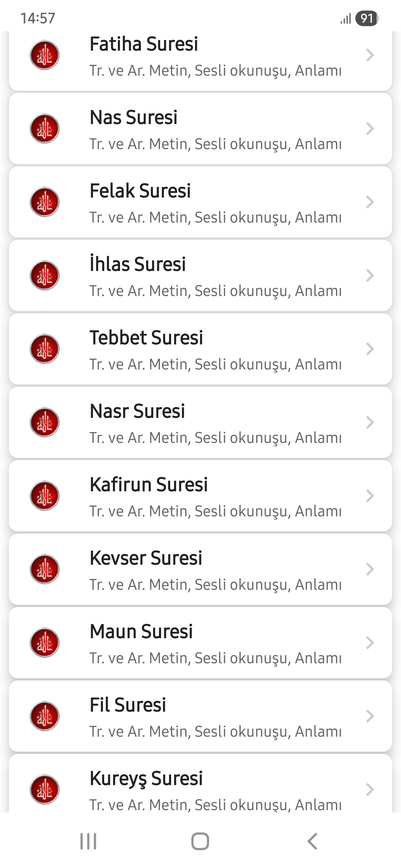
Task: Tap the Android back navigation arrow
Action: click(x=312, y=841)
